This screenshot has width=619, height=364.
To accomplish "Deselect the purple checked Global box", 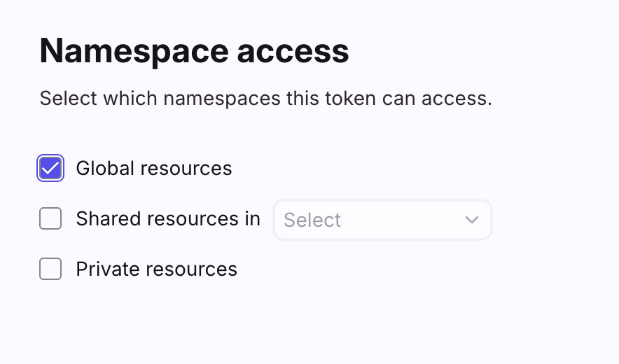I will pos(50,169).
